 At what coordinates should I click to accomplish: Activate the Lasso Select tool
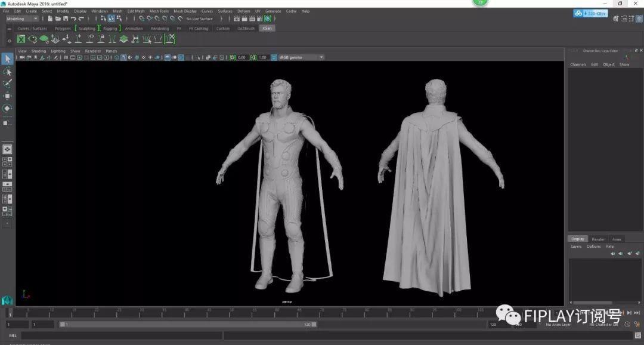pos(7,72)
